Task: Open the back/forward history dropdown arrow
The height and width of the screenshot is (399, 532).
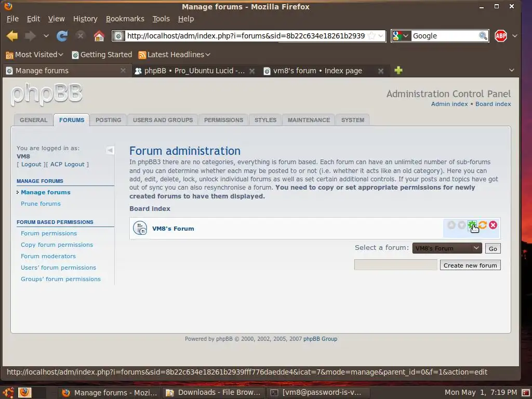Action: click(x=46, y=36)
